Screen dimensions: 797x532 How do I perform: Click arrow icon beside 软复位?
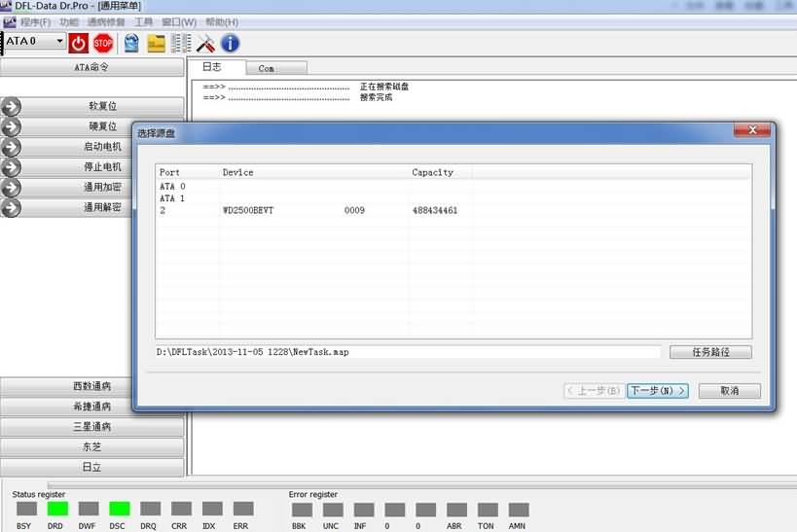pos(12,106)
